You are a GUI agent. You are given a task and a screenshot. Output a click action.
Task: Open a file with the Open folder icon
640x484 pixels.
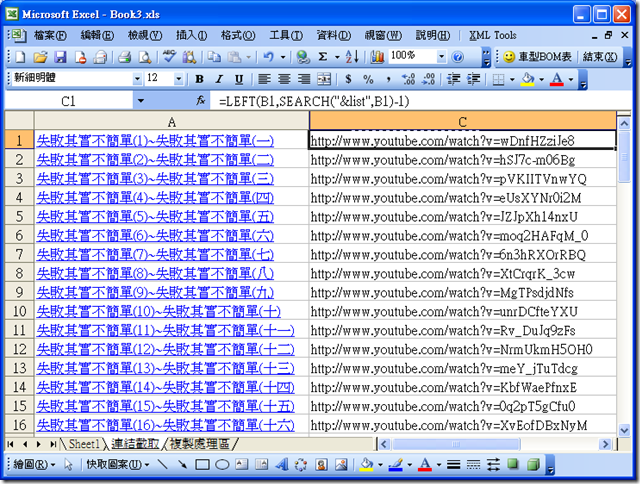[40, 57]
